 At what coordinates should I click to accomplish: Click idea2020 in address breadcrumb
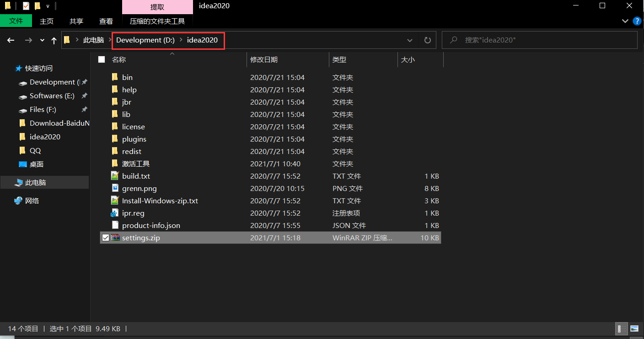(x=202, y=40)
